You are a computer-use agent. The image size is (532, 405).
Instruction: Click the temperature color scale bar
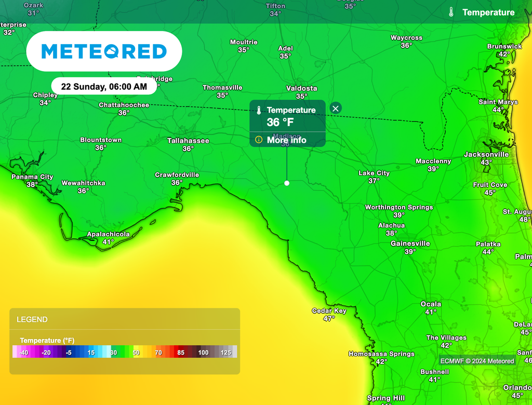(x=125, y=352)
